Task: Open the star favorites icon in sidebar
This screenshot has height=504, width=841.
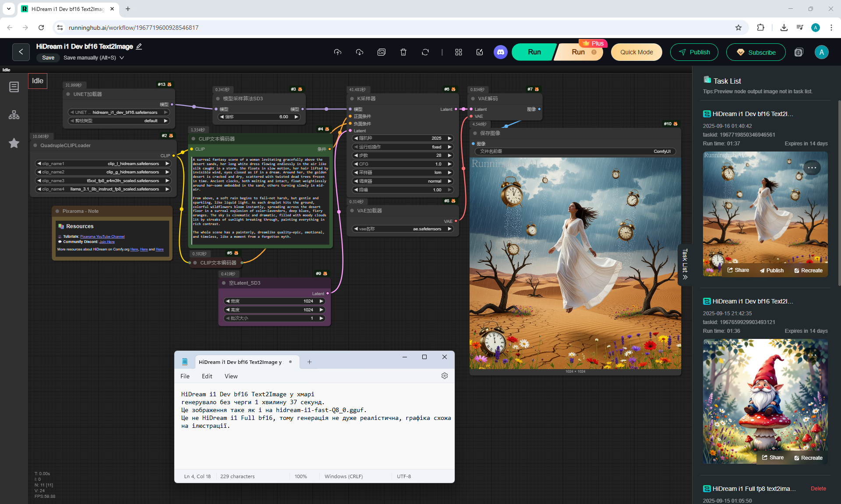Action: coord(14,143)
